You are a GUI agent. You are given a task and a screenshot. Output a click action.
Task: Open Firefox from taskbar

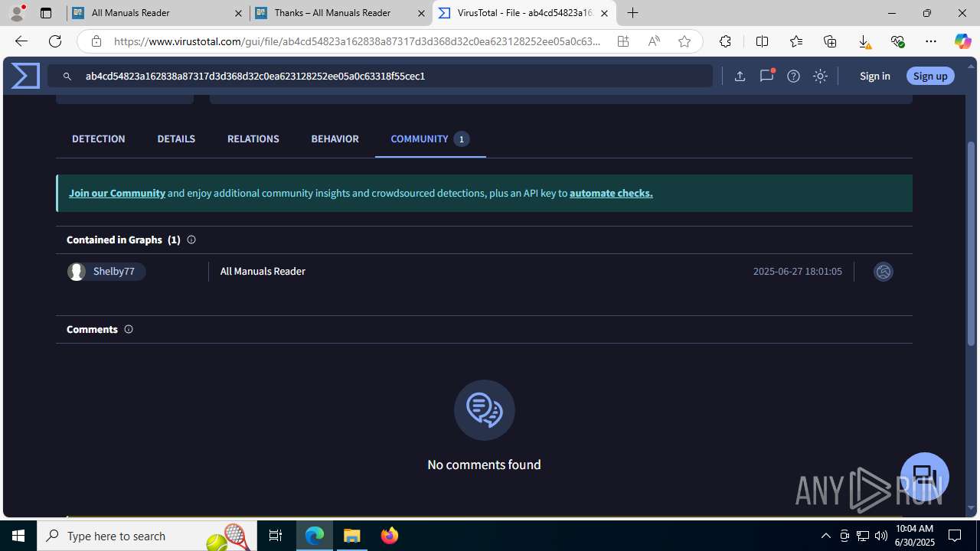pyautogui.click(x=390, y=536)
